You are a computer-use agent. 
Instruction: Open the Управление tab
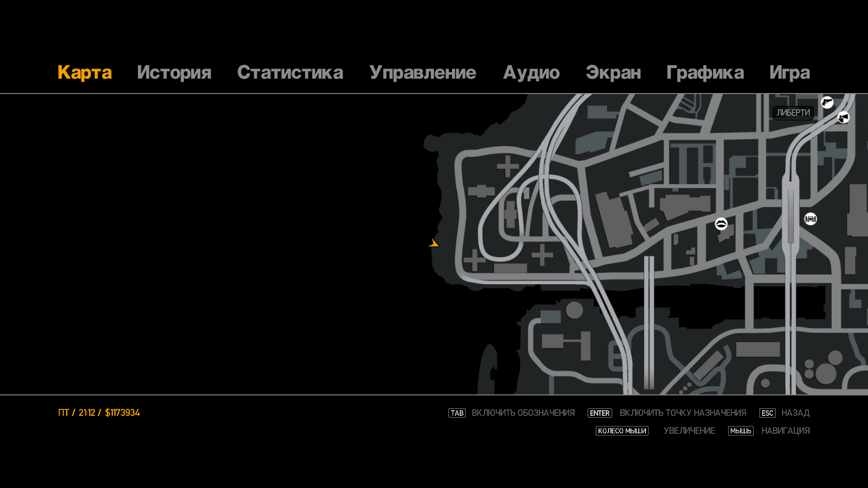[x=423, y=73]
